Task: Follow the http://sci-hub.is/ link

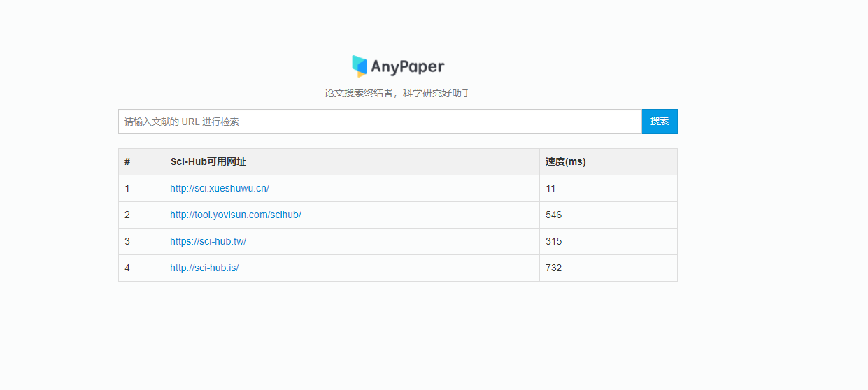Action: [204, 268]
